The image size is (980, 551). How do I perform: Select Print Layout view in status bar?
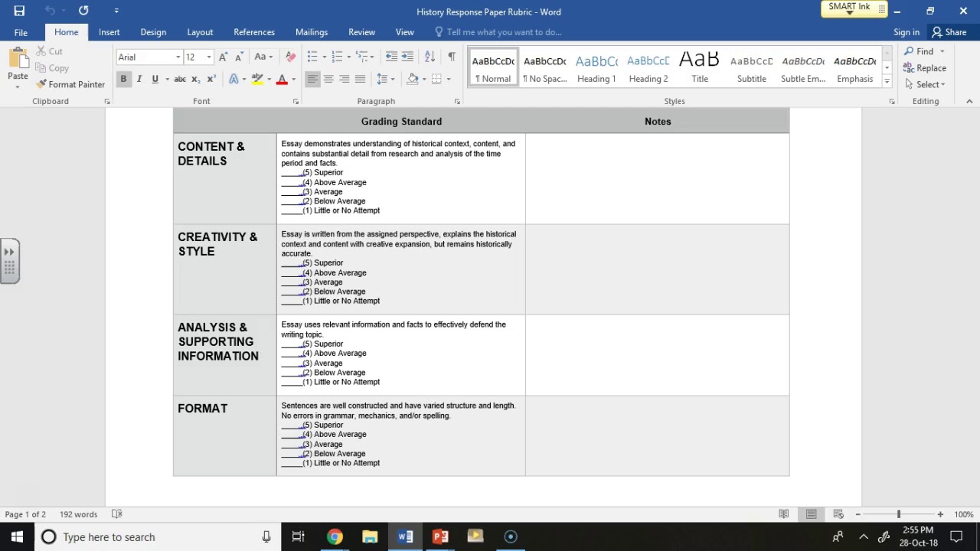(x=812, y=514)
